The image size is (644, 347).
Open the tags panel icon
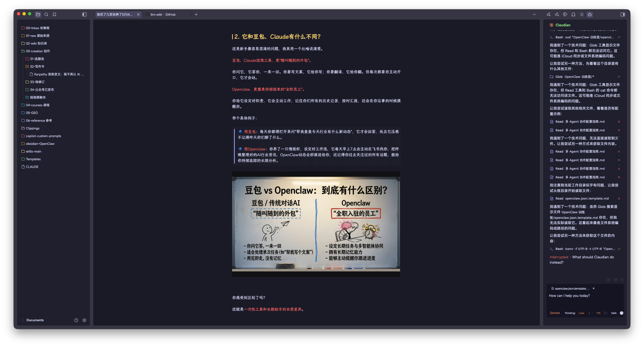[565, 14]
